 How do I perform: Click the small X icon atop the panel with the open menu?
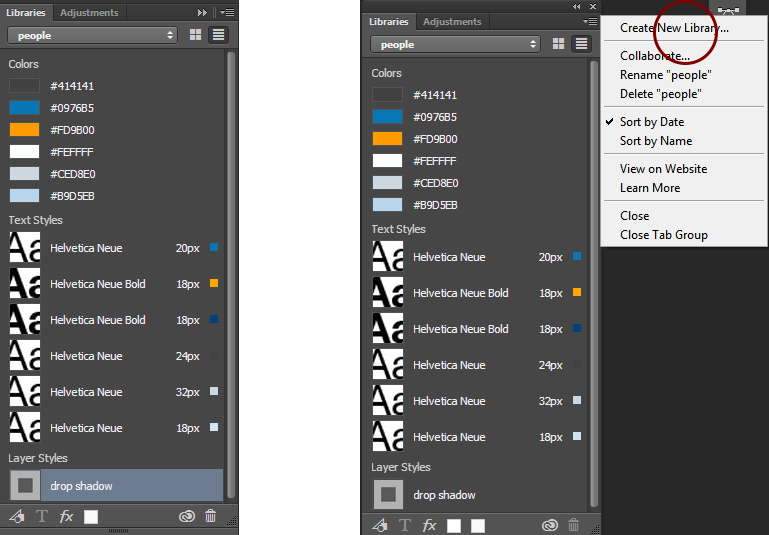593,6
